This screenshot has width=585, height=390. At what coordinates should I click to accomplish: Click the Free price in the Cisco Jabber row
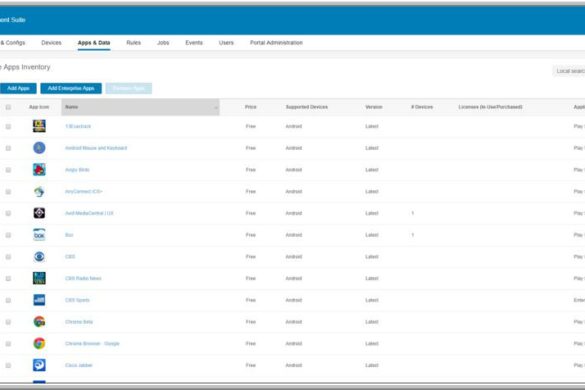tap(251, 365)
